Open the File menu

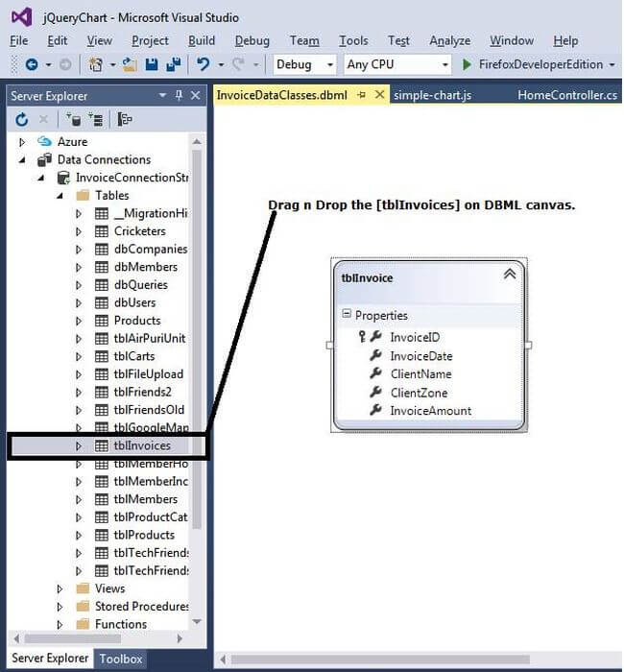click(x=19, y=40)
